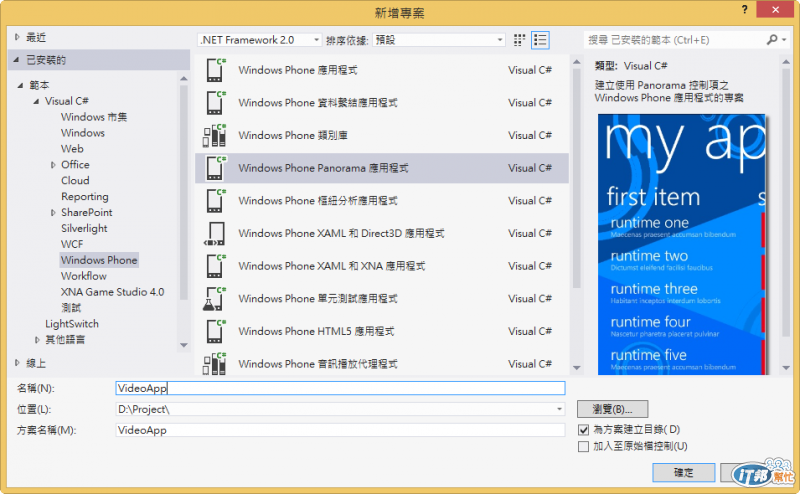Select Windows Phone 音訊播放代理程式 template icon
The width and height of the screenshot is (800, 494).
(215, 364)
